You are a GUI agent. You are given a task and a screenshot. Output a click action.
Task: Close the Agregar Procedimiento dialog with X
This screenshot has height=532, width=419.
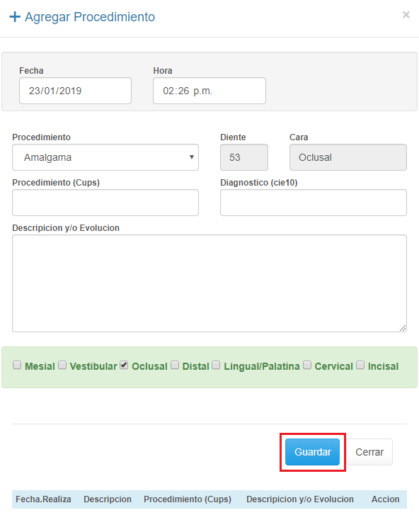[406, 15]
